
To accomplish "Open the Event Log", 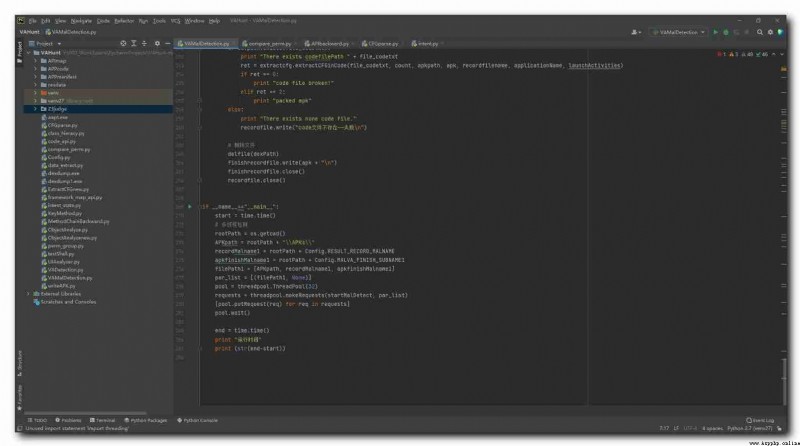I will point(760,420).
